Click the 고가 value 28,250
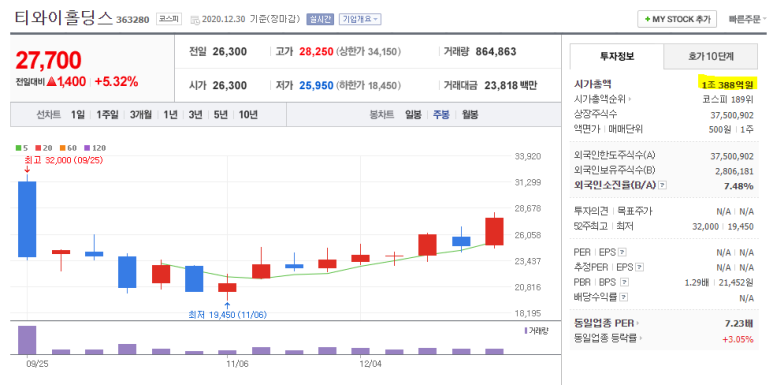 (x=316, y=52)
